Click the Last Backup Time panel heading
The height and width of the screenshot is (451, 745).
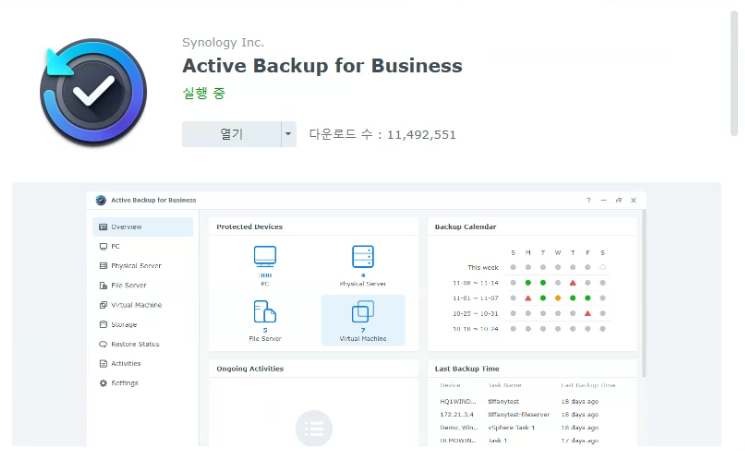467,368
